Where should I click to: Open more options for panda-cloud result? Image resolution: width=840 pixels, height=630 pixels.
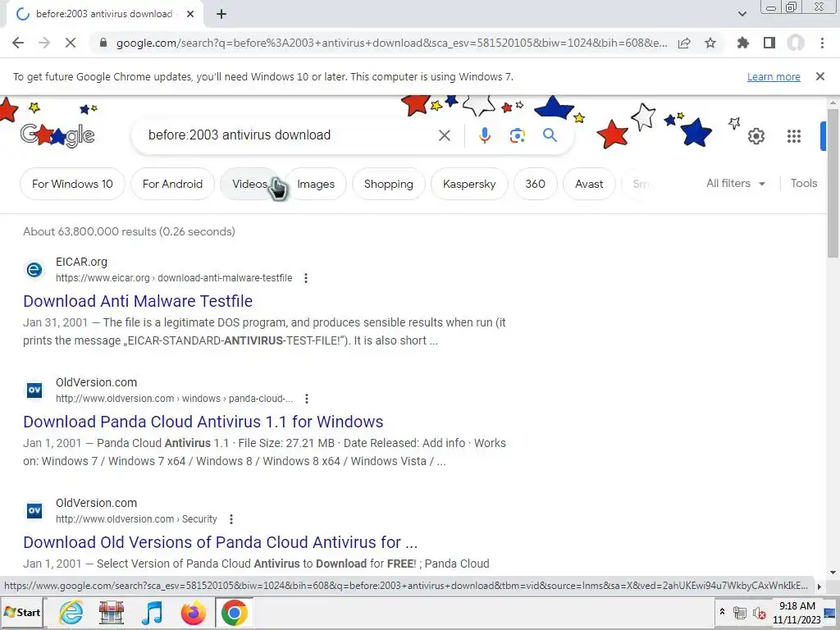pyautogui.click(x=307, y=399)
